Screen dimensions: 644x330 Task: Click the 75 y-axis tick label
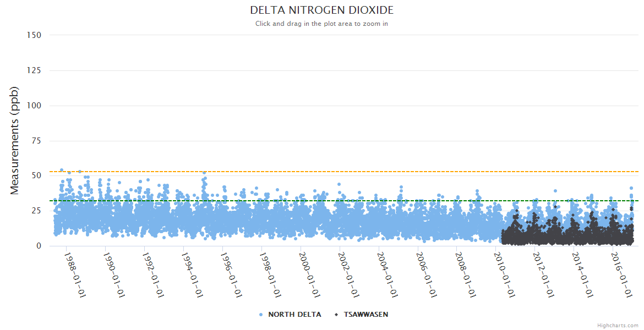coord(36,141)
